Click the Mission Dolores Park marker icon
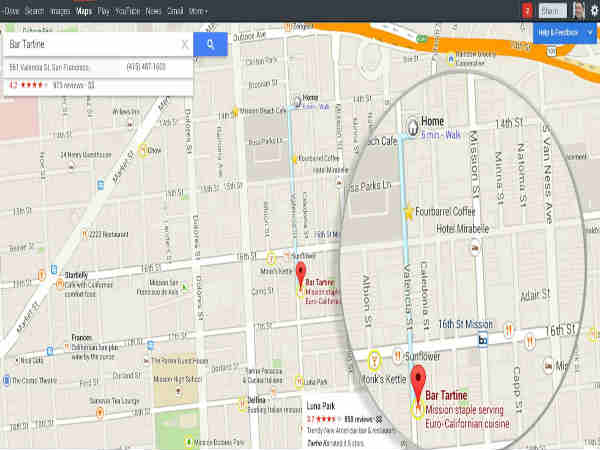 pyautogui.click(x=188, y=442)
